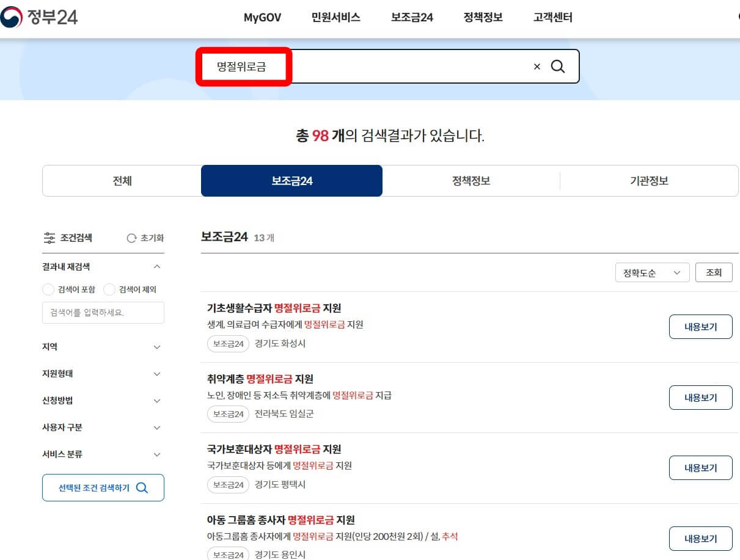
Task: Switch to the 기관정보 tab
Action: tap(650, 180)
